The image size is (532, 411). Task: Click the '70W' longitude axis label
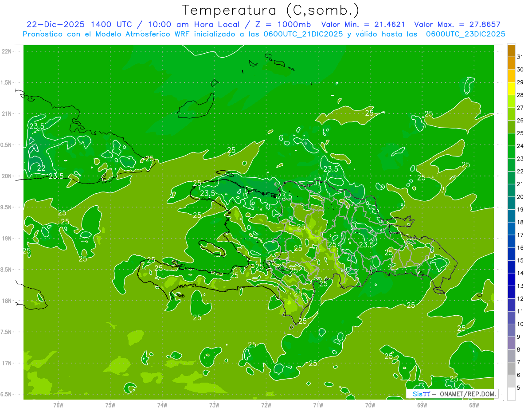[370, 405]
